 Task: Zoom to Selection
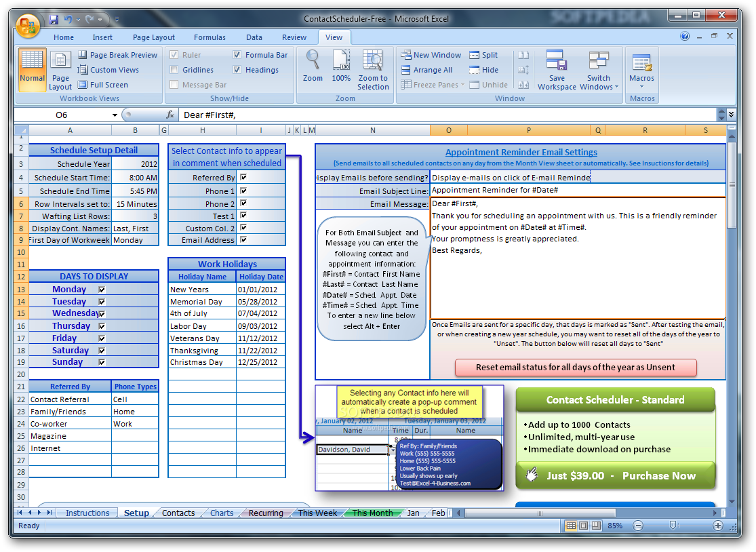[373, 70]
